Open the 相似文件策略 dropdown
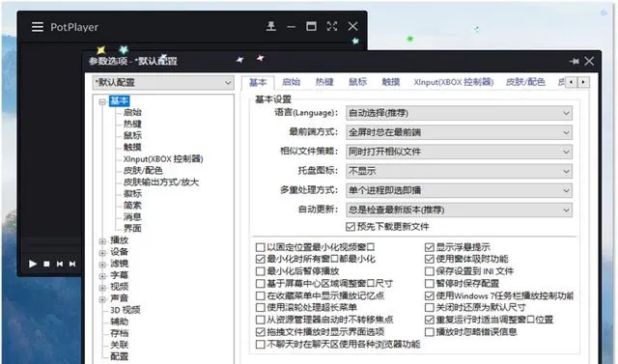 coord(459,152)
